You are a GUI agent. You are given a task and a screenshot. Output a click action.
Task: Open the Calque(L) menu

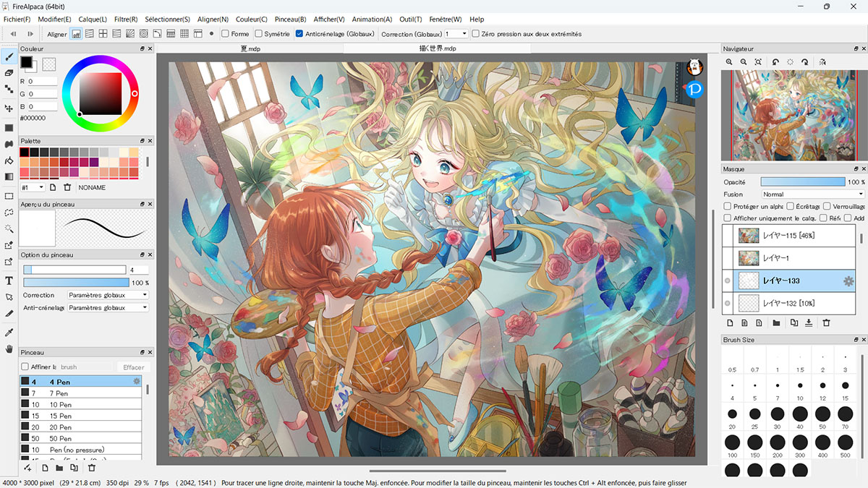[93, 19]
